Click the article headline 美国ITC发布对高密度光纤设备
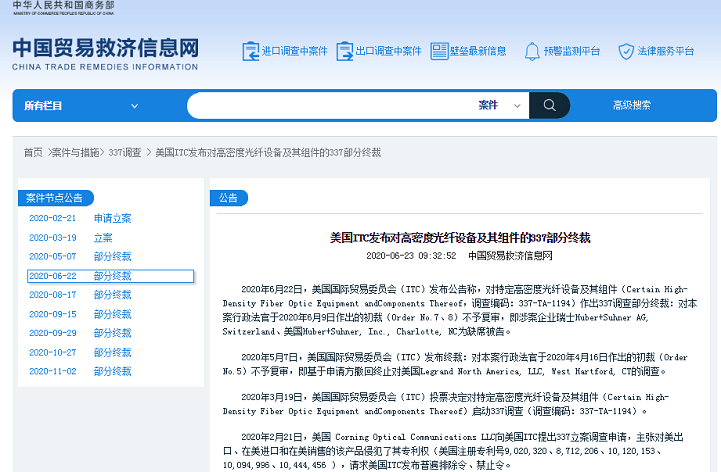Viewport: 721px width, 472px height. (x=460, y=238)
